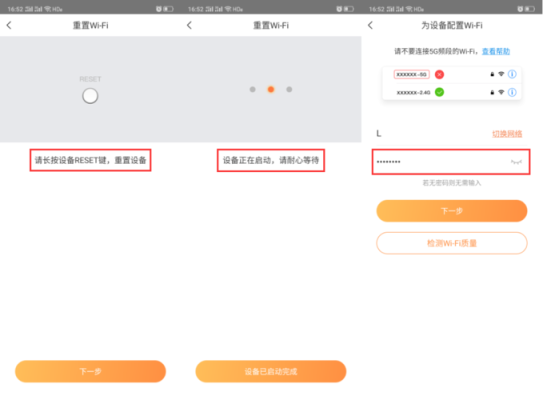
Task: Click the Wi-Fi password input field
Action: coord(451,162)
